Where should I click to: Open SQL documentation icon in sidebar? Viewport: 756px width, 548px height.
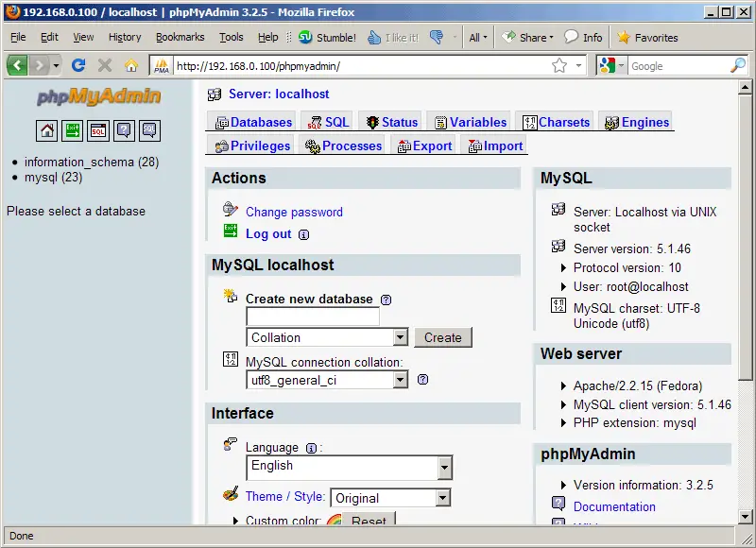[x=150, y=130]
